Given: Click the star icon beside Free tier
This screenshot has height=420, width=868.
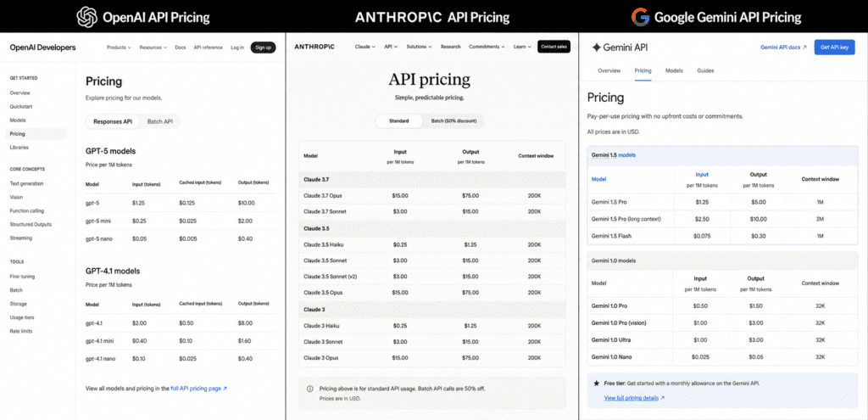Looking at the screenshot, I should click(596, 383).
